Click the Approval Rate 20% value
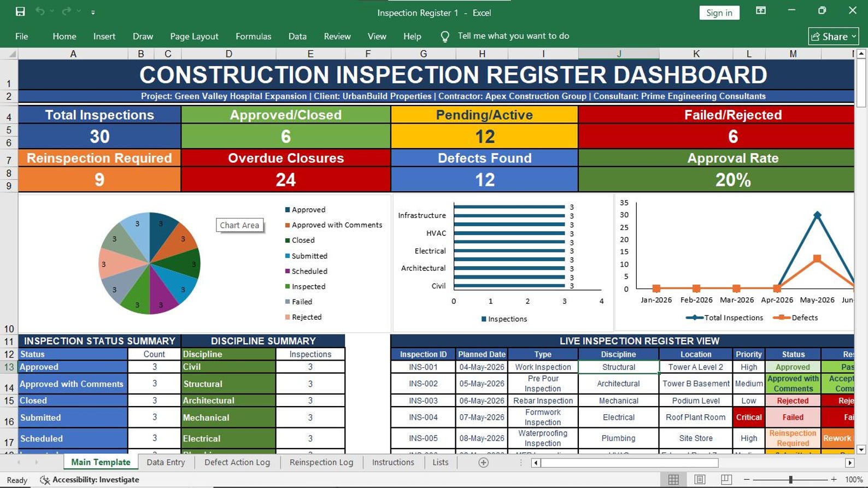 (x=733, y=180)
